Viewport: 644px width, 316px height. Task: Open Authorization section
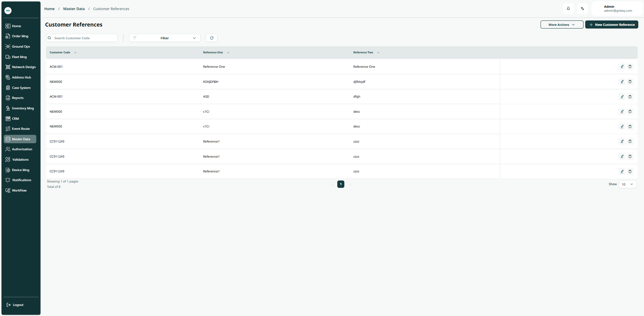click(20, 149)
